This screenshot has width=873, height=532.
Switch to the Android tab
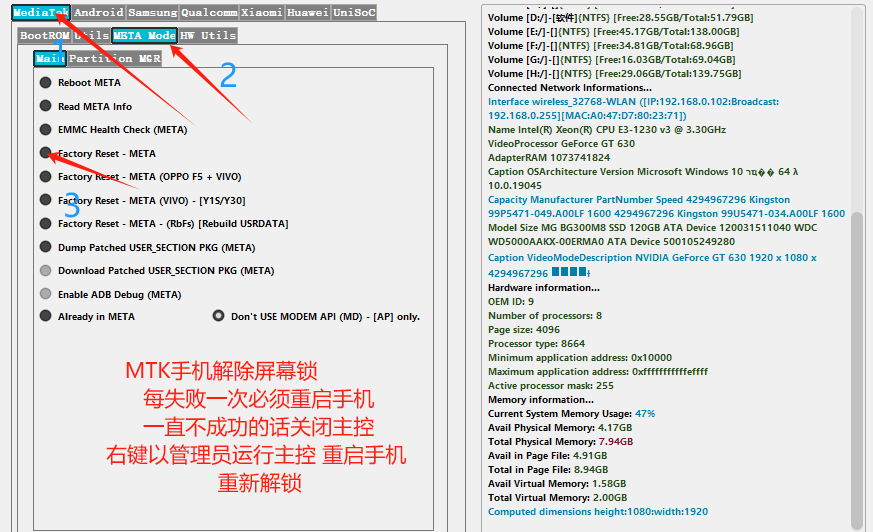pos(99,12)
